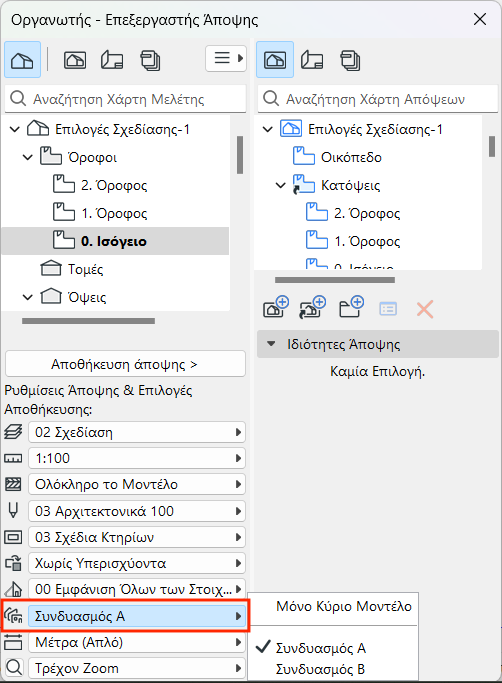This screenshot has width=502, height=683.
Task: Click the left tree horizontal scrollbar
Action: tap(88, 321)
